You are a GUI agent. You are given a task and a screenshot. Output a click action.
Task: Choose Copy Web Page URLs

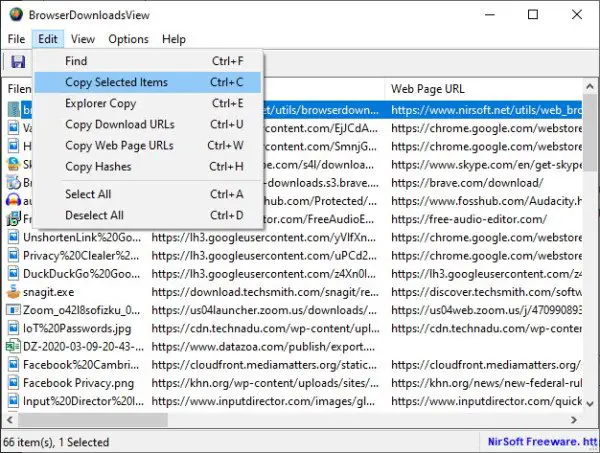[148, 145]
